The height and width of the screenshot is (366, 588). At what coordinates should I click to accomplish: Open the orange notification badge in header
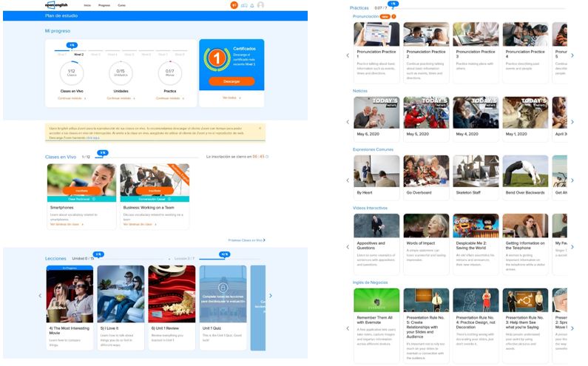coord(234,5)
